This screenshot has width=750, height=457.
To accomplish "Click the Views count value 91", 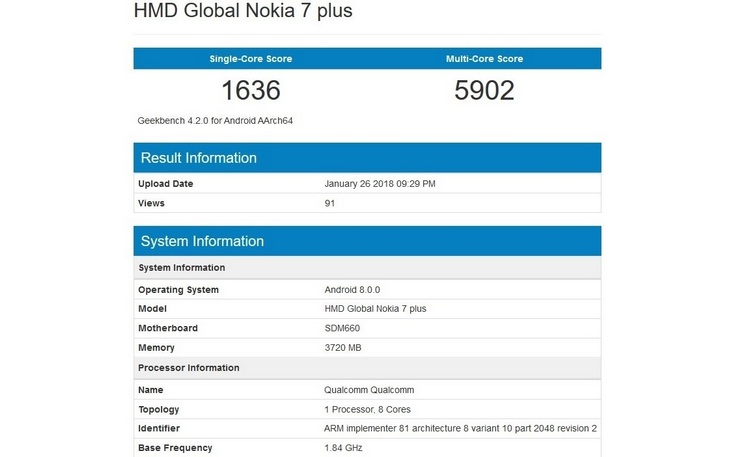I will click(330, 203).
